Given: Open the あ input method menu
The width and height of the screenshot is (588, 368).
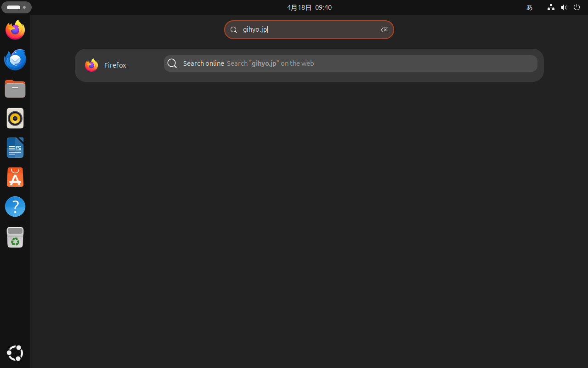Looking at the screenshot, I should coord(529,7).
